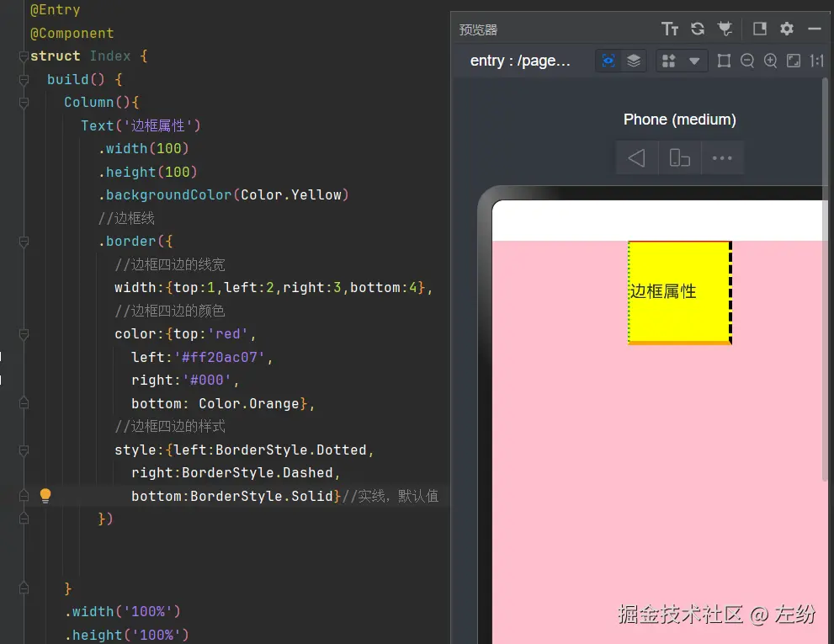Collapse the Column(){ fold marker
Screen dimensions: 834x644
[x=24, y=102]
